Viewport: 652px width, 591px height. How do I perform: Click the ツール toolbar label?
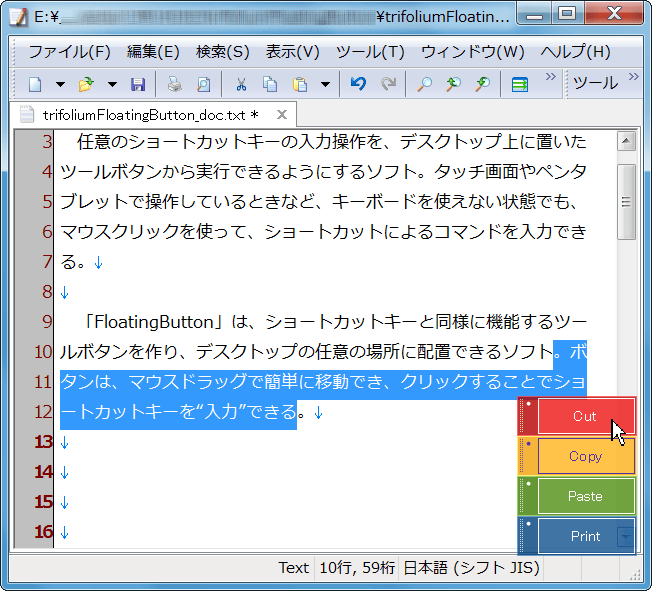[595, 83]
